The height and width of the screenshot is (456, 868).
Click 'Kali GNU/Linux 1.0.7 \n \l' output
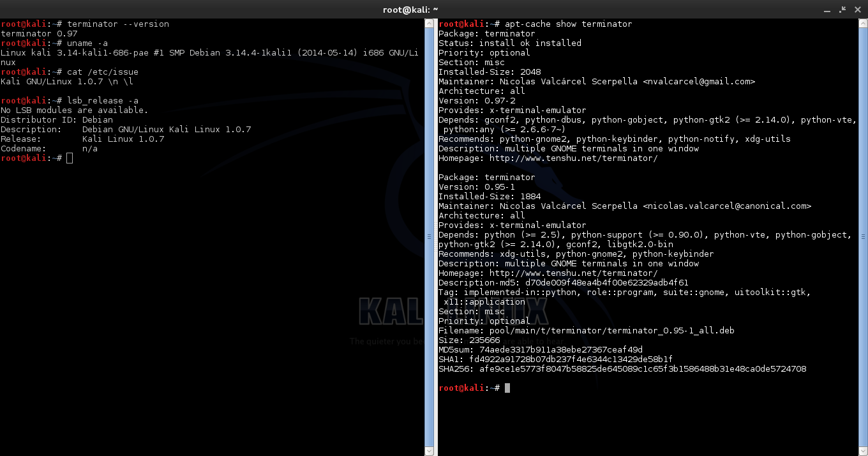click(x=67, y=82)
